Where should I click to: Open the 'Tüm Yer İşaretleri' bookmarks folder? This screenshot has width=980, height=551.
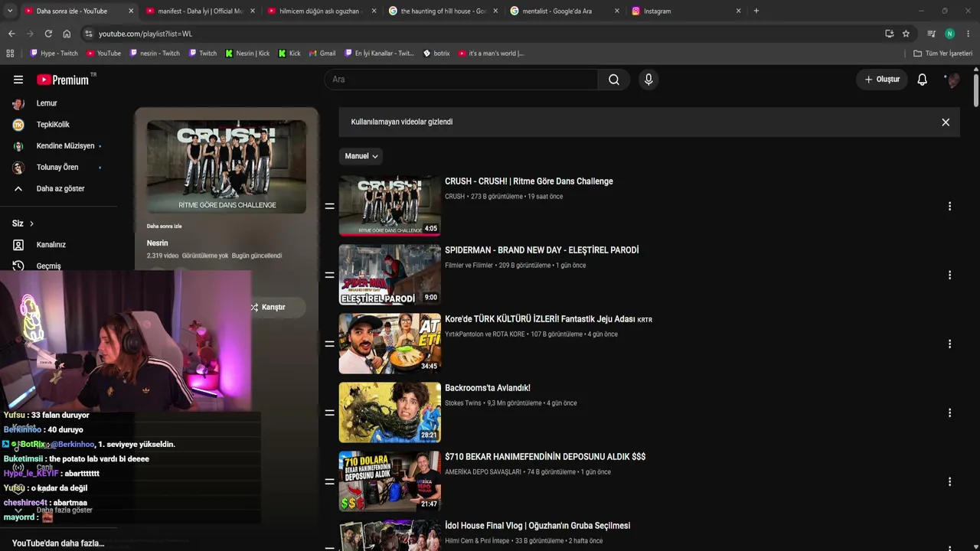(x=942, y=54)
